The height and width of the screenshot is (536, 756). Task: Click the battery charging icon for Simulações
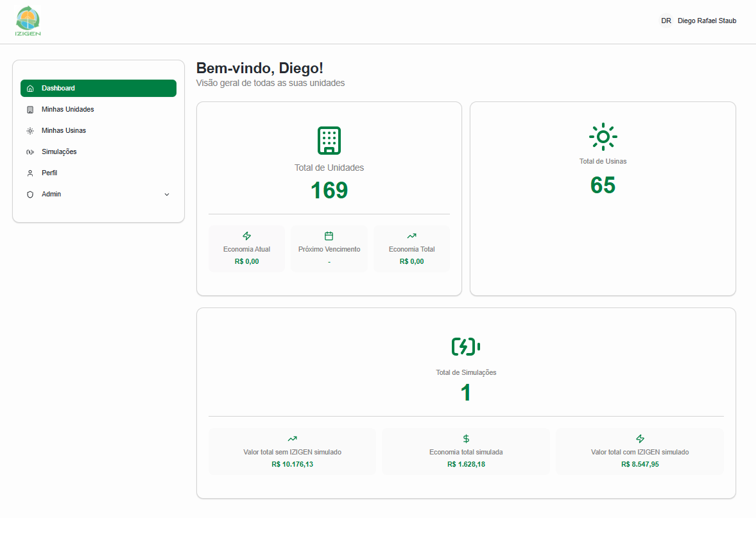pos(466,347)
